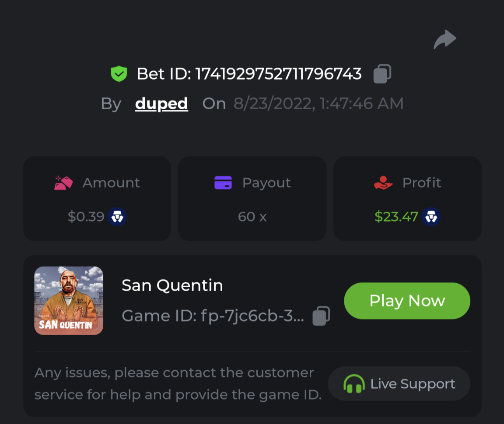Select the Bet ID number text
The image size is (504, 424).
pyautogui.click(x=278, y=74)
